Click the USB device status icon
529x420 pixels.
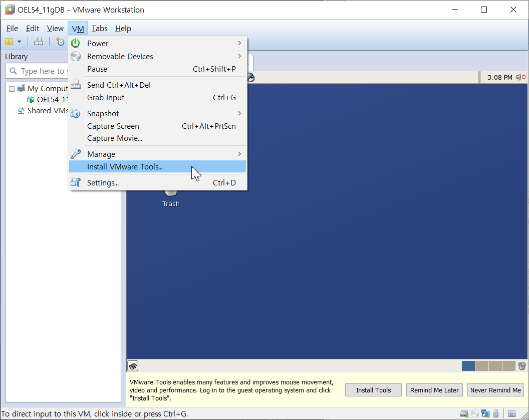(496, 413)
